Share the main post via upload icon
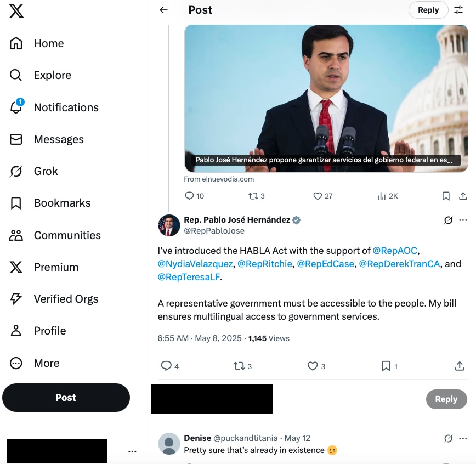 click(x=460, y=366)
